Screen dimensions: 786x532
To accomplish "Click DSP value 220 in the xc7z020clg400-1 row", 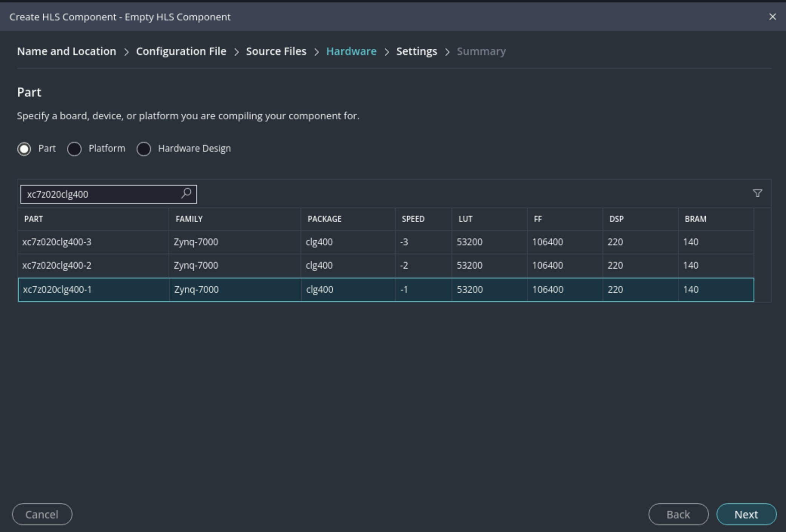I will point(641,290).
